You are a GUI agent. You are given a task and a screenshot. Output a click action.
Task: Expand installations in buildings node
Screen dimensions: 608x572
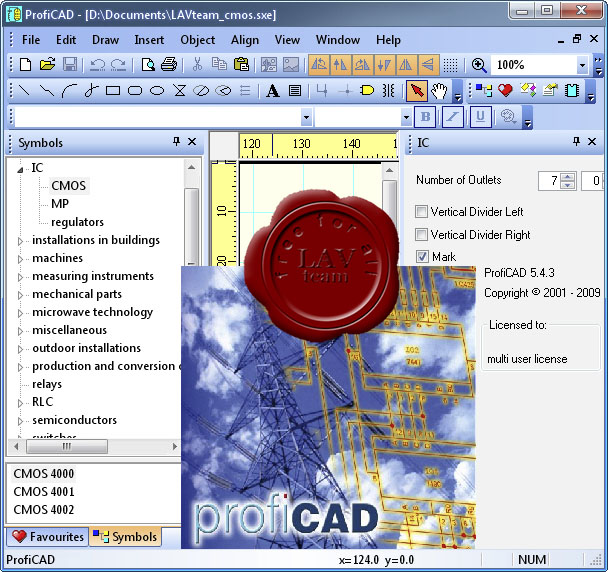[x=20, y=241]
